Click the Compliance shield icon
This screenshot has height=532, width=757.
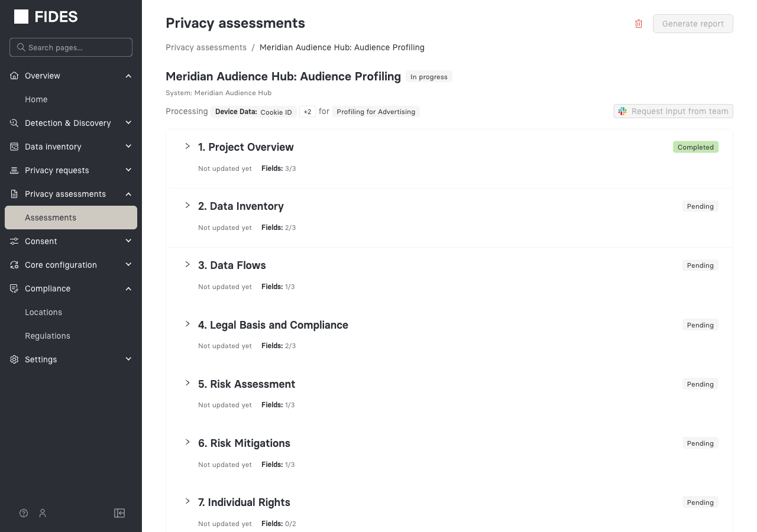pyautogui.click(x=13, y=288)
